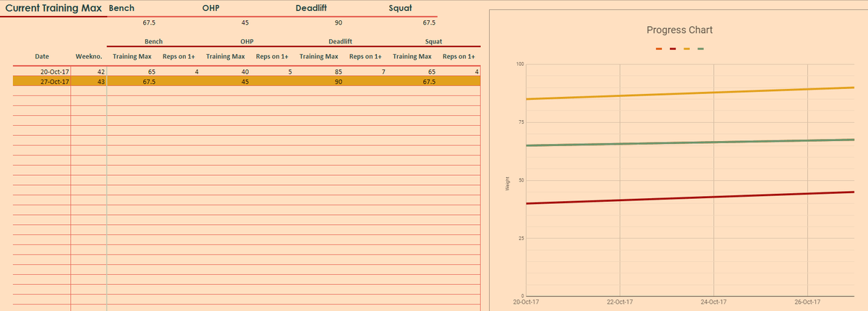Select the green line in the chart

pyautogui.click(x=689, y=142)
